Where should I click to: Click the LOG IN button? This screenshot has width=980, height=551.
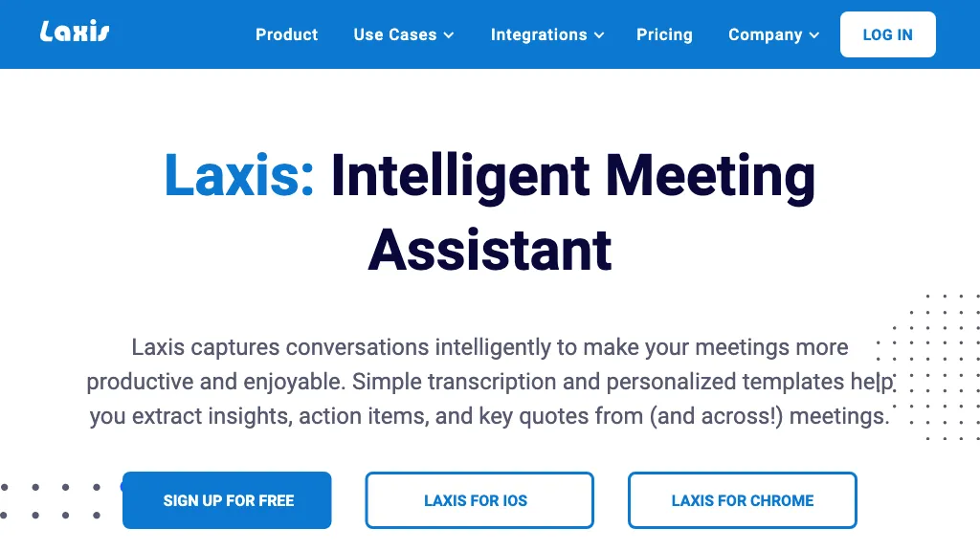887,34
